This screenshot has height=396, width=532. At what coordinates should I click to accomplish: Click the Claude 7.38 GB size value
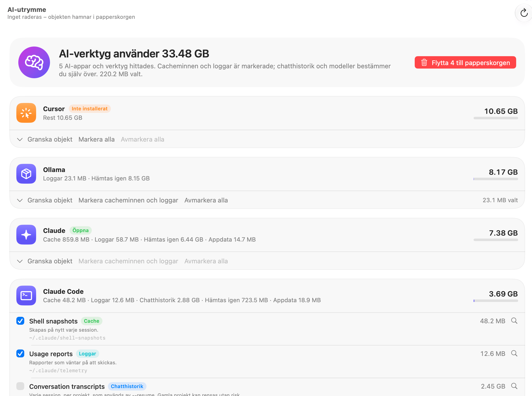click(503, 233)
